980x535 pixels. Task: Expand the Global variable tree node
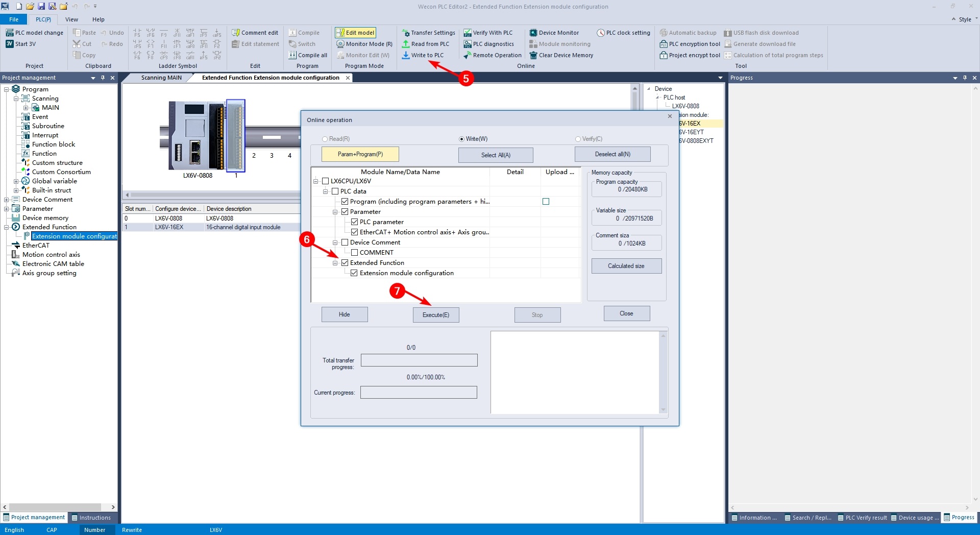[16, 181]
